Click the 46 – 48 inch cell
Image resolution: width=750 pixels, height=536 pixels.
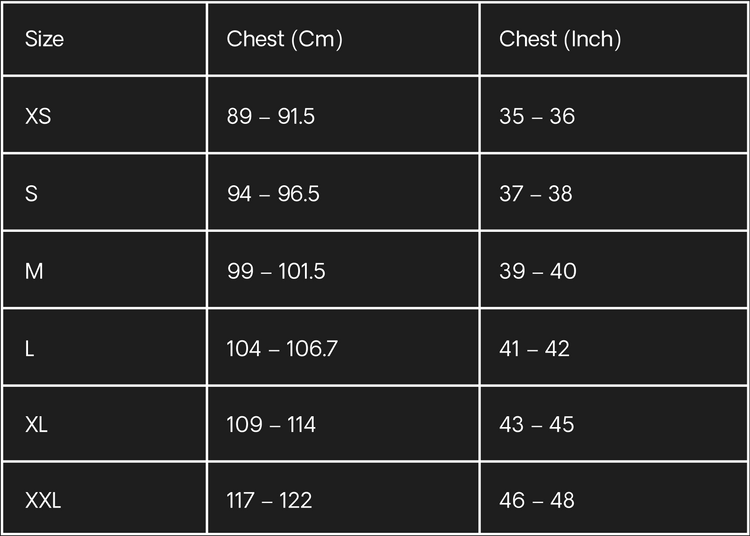coord(537,500)
